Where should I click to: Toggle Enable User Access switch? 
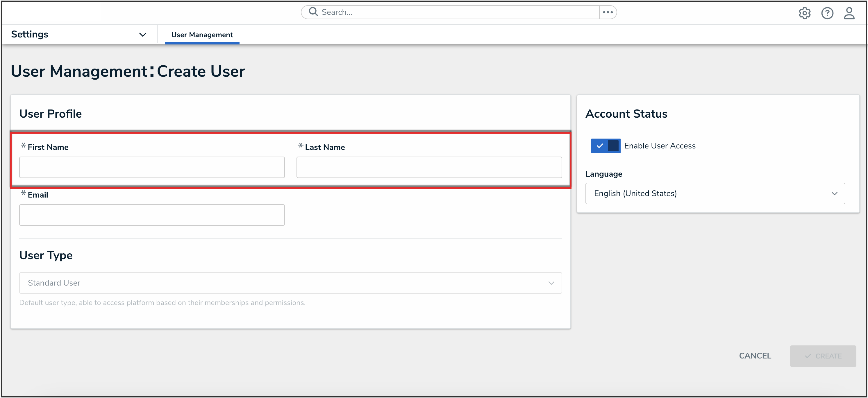(606, 146)
